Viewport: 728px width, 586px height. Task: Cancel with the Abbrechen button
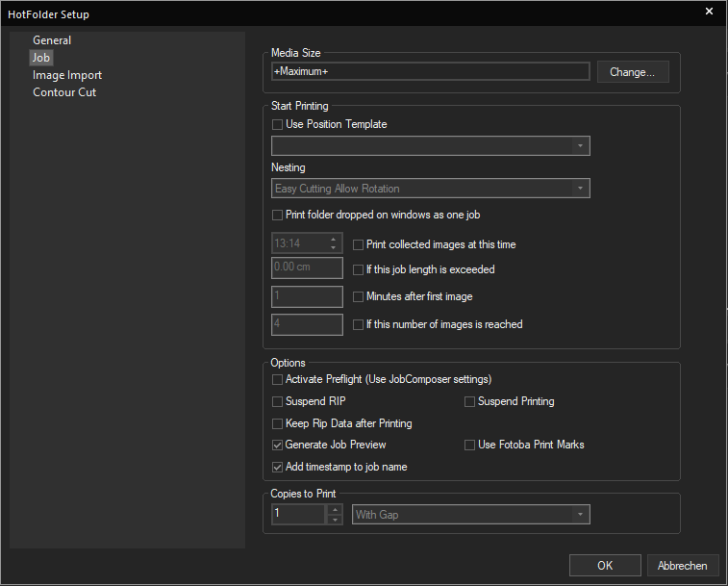682,566
